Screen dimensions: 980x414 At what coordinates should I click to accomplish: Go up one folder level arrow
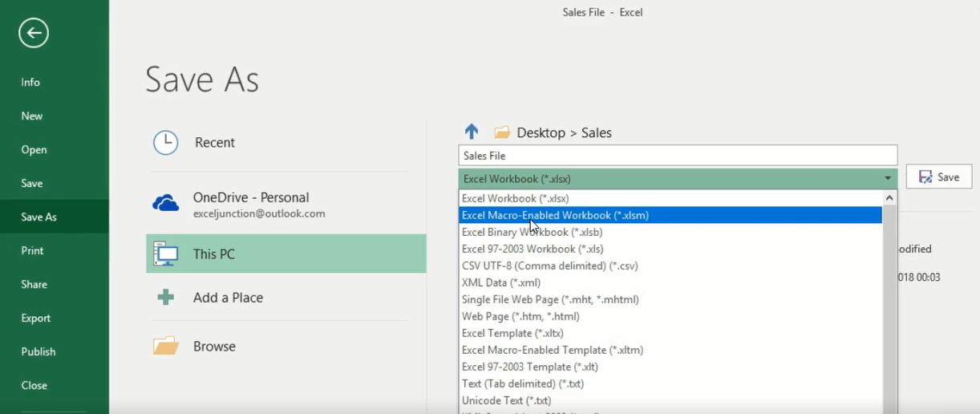pyautogui.click(x=472, y=132)
